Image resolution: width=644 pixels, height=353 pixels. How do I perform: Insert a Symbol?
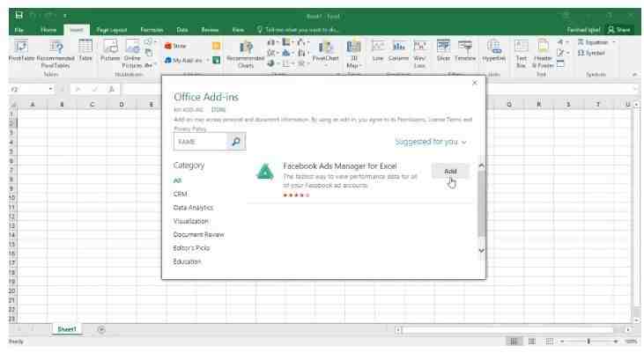591,53
